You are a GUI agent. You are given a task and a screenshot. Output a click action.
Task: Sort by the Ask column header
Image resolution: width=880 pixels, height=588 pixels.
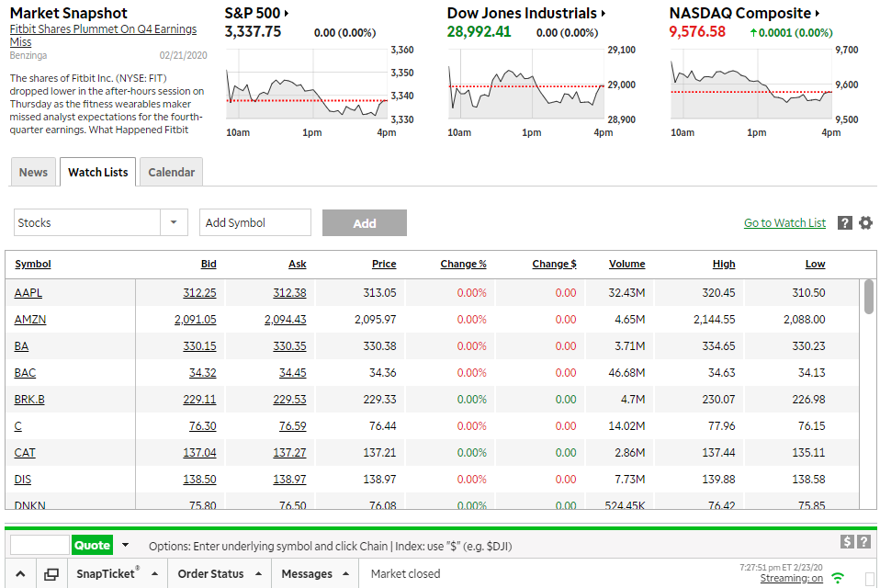(x=298, y=264)
